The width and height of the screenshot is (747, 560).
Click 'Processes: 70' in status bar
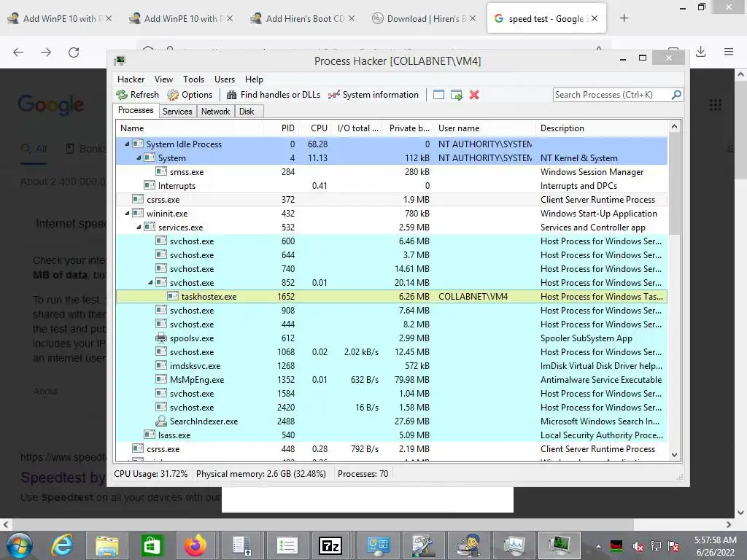tap(363, 474)
